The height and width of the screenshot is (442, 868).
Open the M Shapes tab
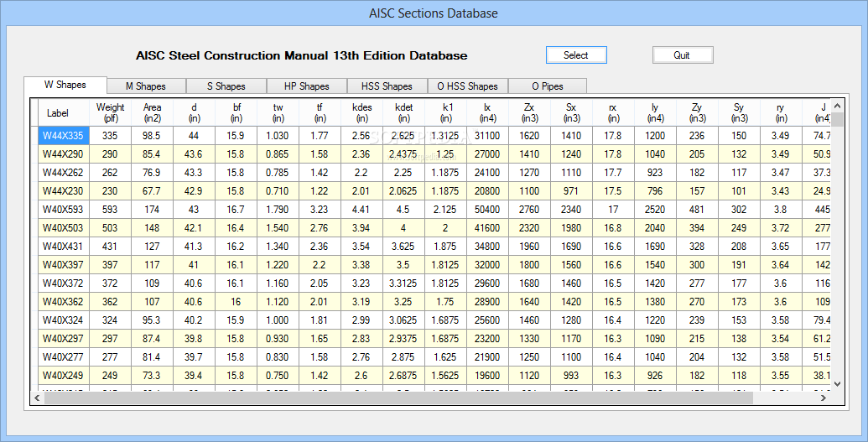tap(146, 86)
